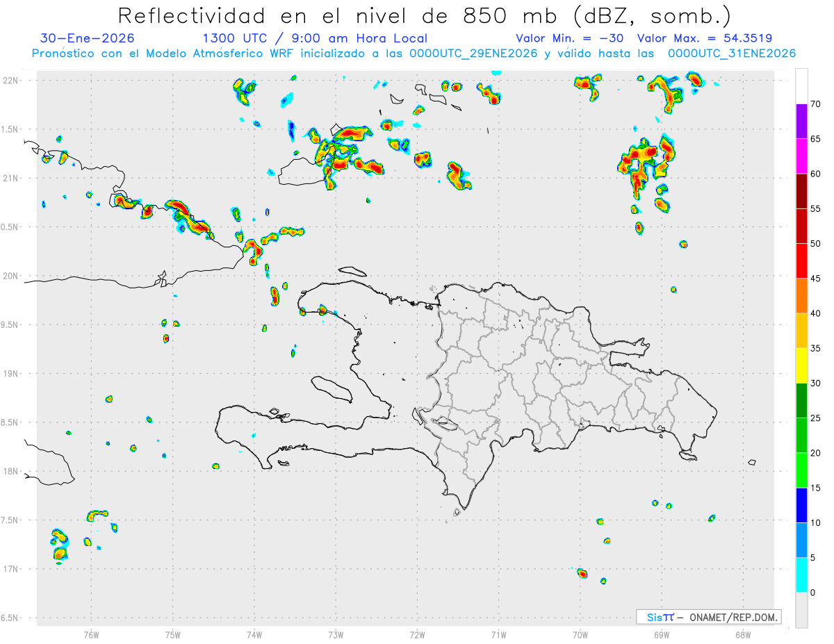Click the cyan 0–5 dBZ color segment
The height and width of the screenshot is (644, 834).
pos(801,575)
